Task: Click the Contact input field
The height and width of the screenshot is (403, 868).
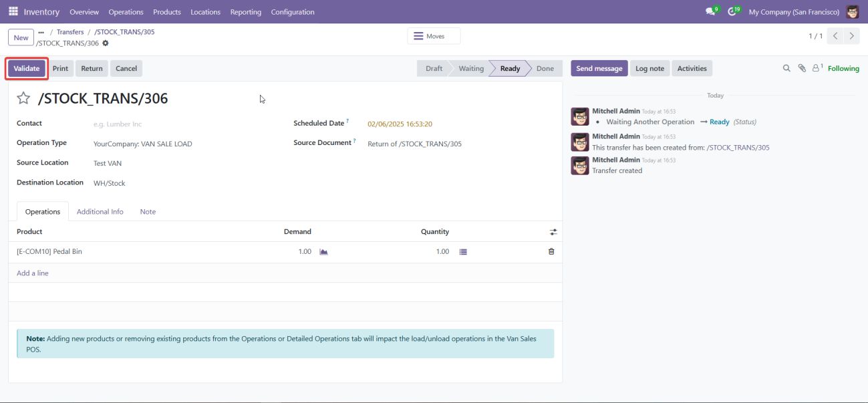Action: pos(180,124)
